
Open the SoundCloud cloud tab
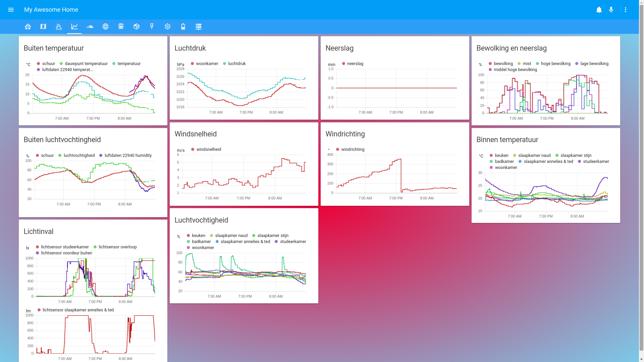coord(90,26)
